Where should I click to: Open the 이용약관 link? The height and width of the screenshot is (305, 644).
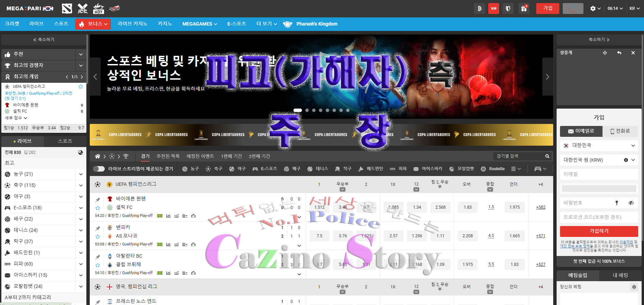[x=626, y=242]
